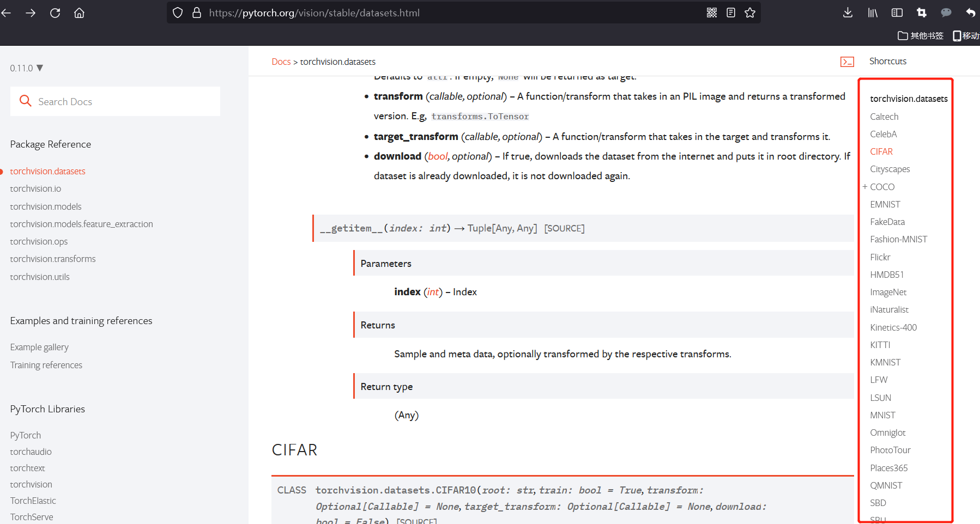Open torchvision.datasets in sidebar
The width and height of the screenshot is (980, 524).
pos(47,171)
